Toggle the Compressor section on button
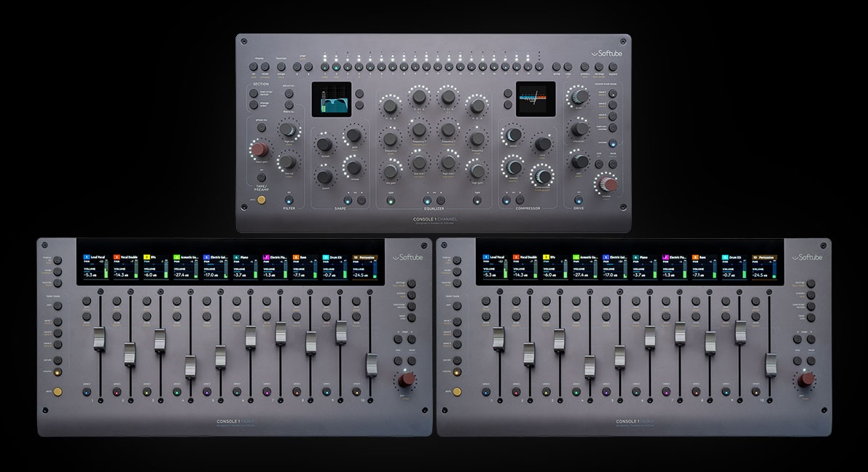 pyautogui.click(x=508, y=200)
